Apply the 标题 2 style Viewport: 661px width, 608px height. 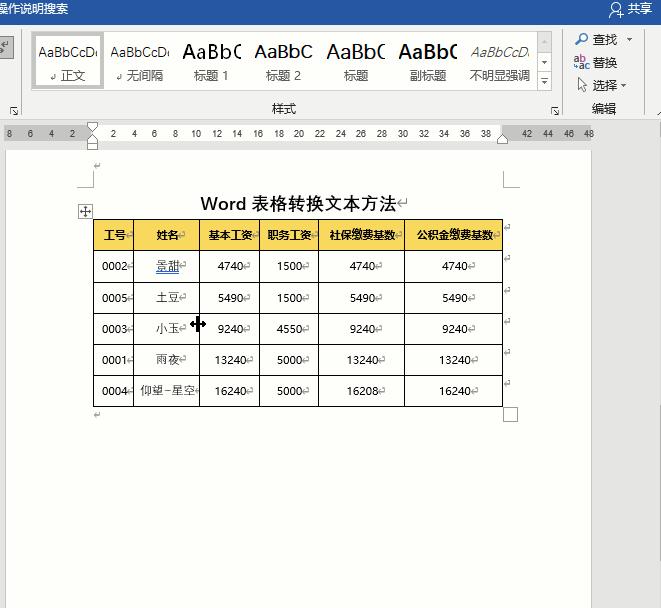pos(283,61)
